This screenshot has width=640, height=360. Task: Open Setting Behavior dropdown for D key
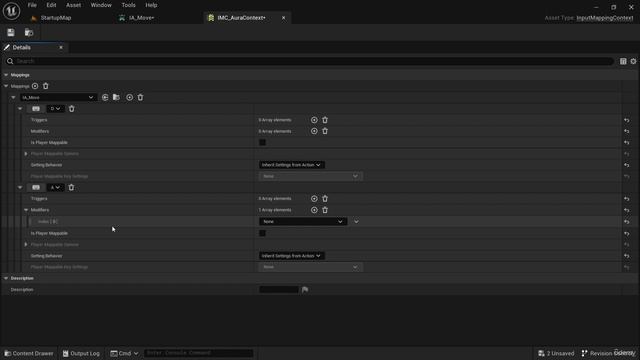coord(292,165)
